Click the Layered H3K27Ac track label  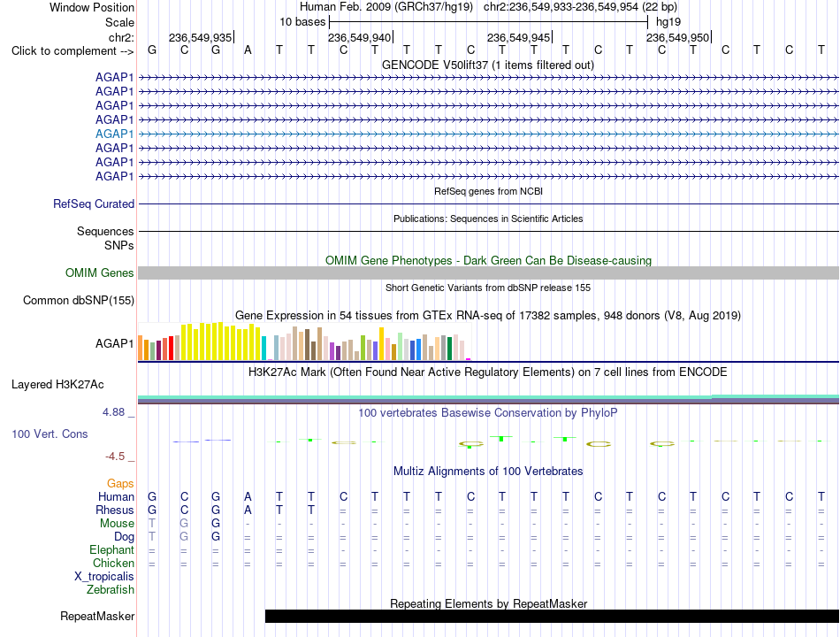57,385
